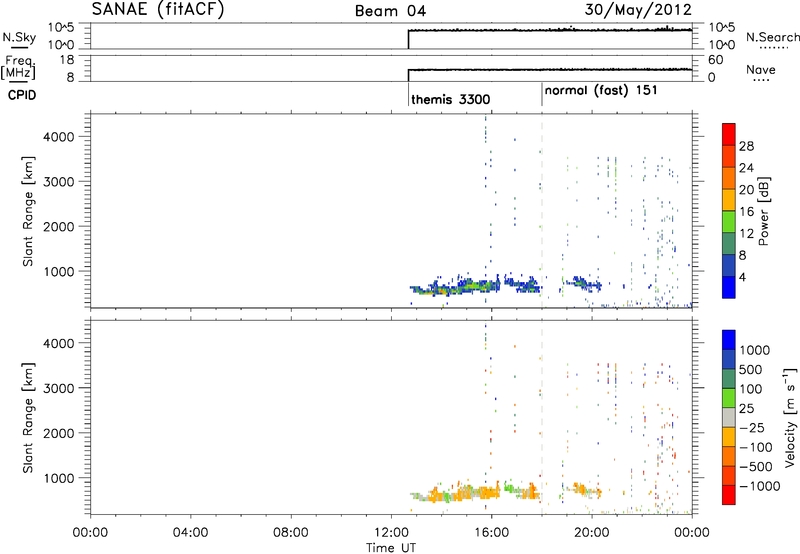Click the Power [dB] color bar title
This screenshot has width=800, height=554.
tap(764, 211)
